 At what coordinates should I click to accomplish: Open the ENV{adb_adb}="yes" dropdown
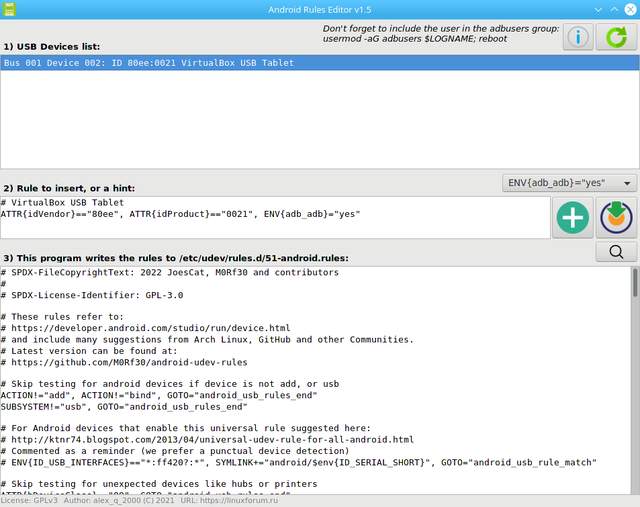pos(569,183)
